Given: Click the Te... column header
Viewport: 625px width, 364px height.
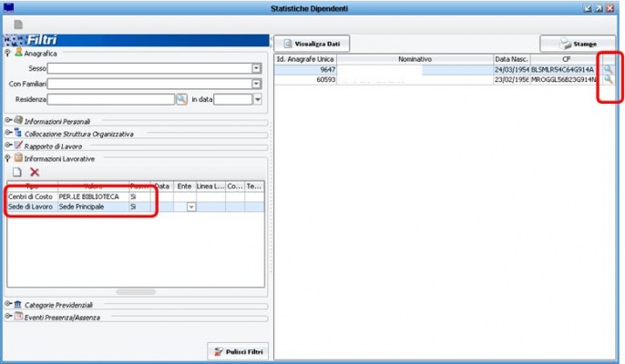Looking at the screenshot, I should 254,187.
